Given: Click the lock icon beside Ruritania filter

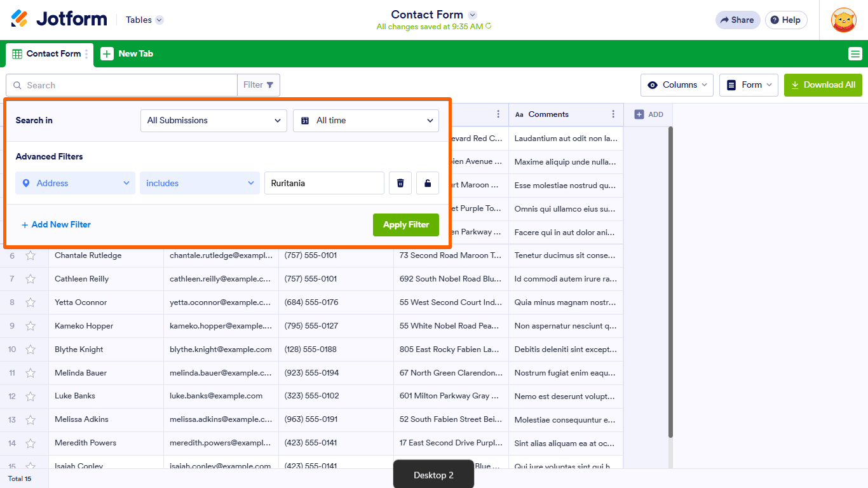Looking at the screenshot, I should (428, 183).
